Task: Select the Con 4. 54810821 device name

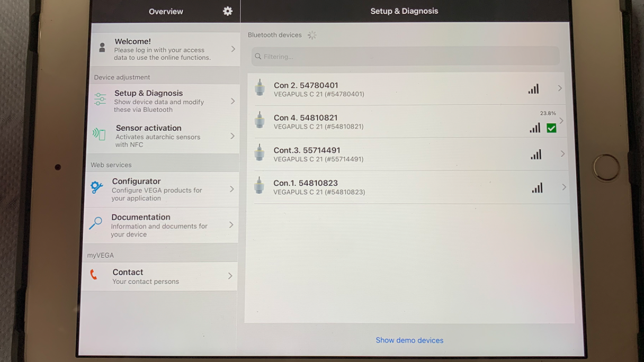Action: [x=306, y=117]
